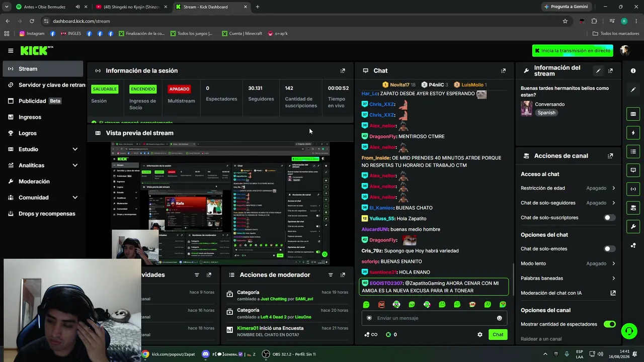Click the first green emote in chat quick bar
Viewport: 644px width, 362px height.
(366, 305)
